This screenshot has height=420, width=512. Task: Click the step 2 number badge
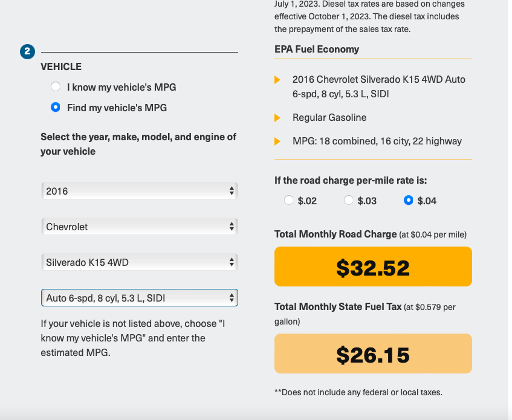pos(27,51)
